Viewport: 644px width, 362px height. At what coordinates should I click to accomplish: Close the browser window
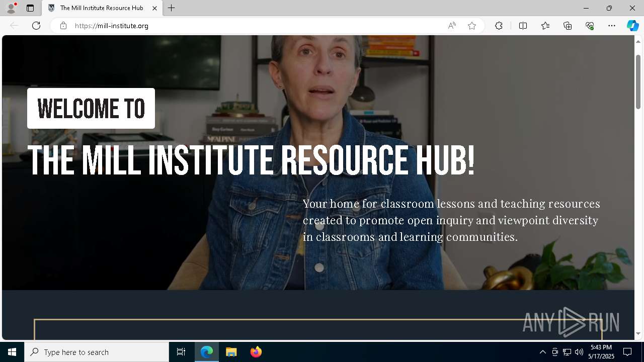click(632, 8)
